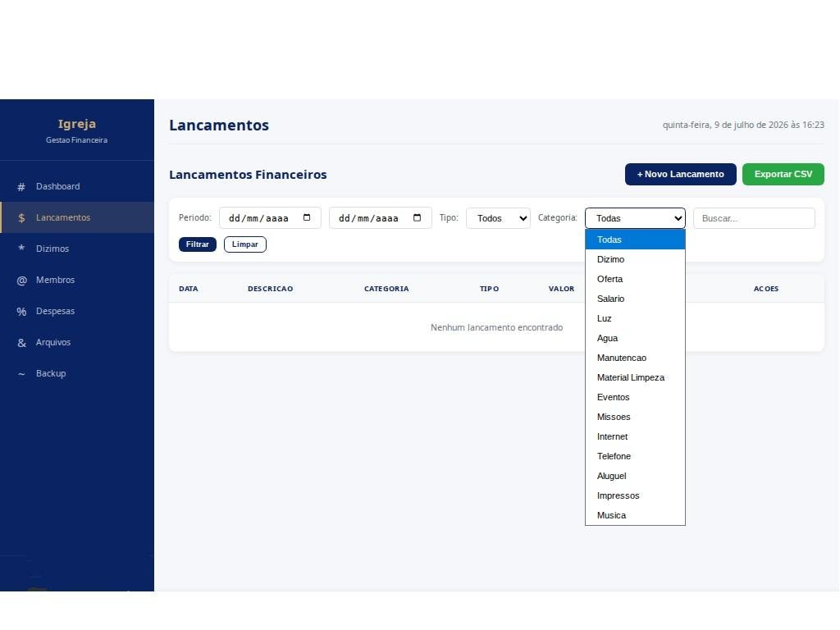Click the ACOES column header

766,289
